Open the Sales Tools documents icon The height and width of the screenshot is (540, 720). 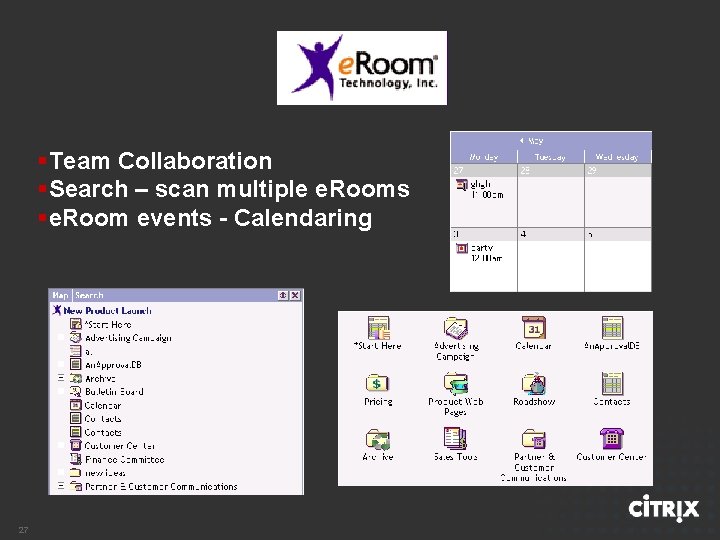tap(455, 438)
